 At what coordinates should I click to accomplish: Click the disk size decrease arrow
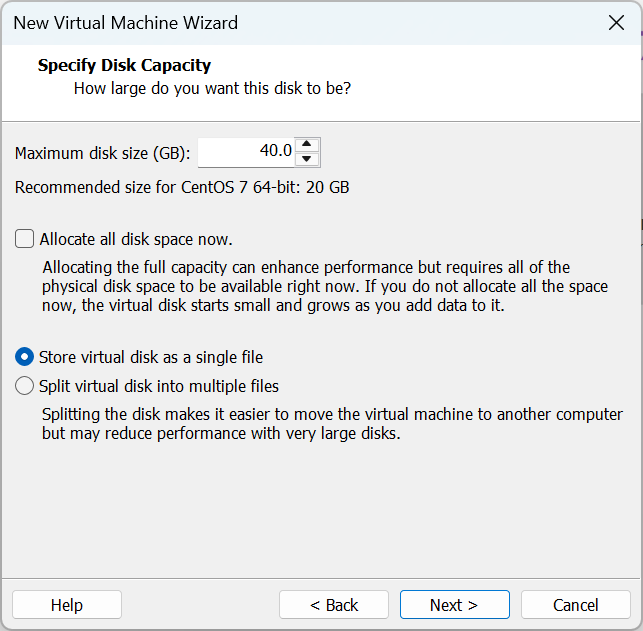[308, 159]
